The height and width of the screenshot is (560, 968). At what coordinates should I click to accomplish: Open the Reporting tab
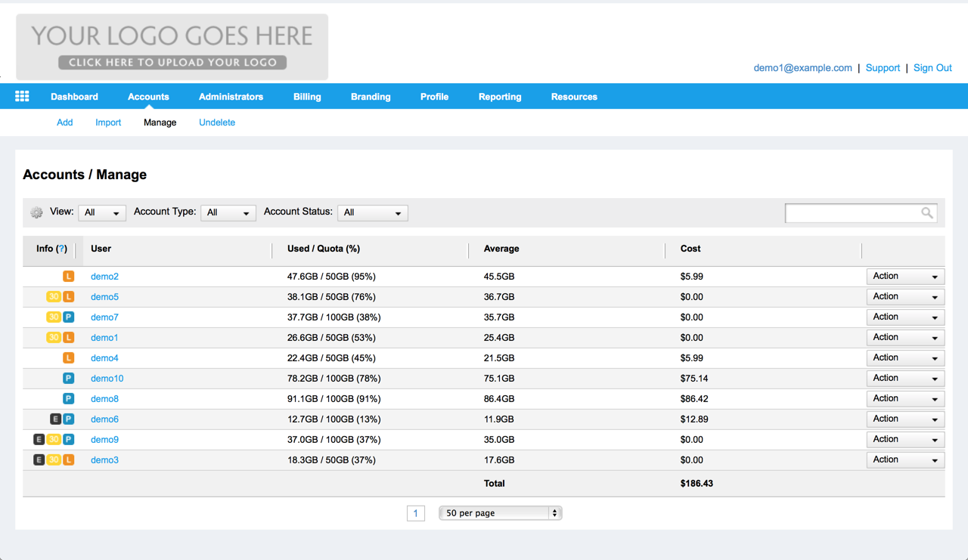click(500, 97)
